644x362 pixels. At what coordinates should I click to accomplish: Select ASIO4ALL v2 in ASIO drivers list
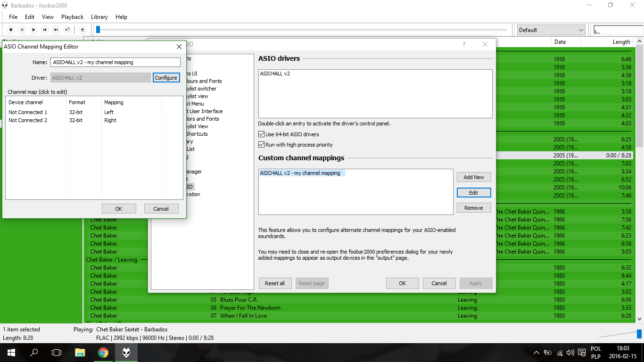(275, 74)
